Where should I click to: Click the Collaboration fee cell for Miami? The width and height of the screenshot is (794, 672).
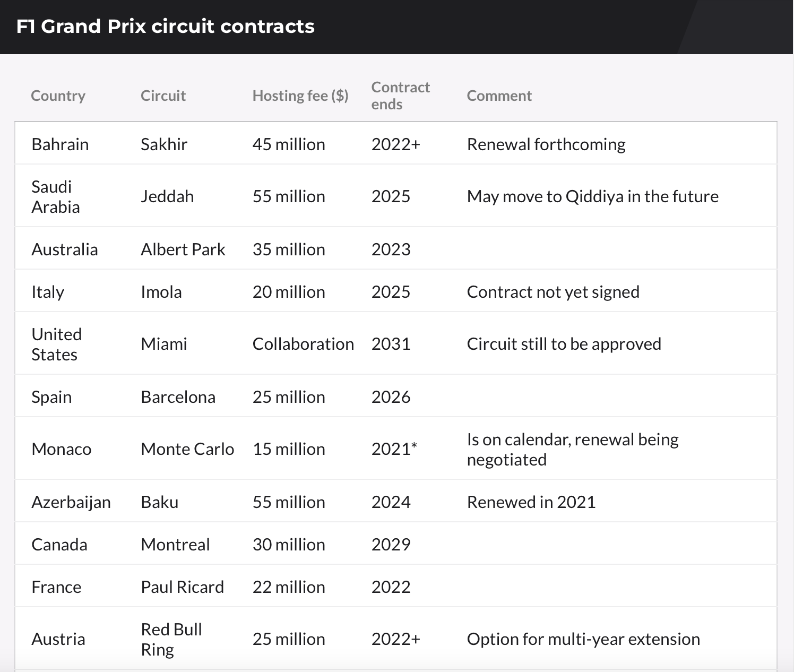tap(303, 344)
